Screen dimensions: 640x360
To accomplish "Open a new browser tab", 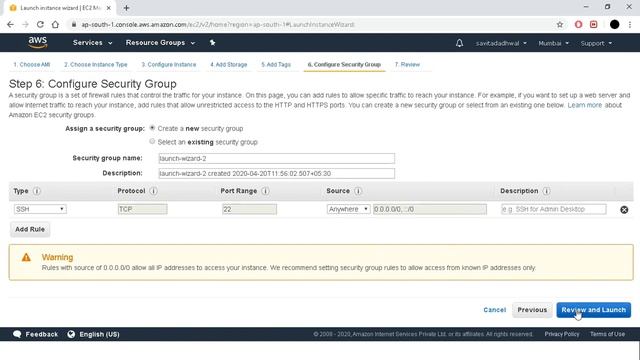I will (127, 8).
